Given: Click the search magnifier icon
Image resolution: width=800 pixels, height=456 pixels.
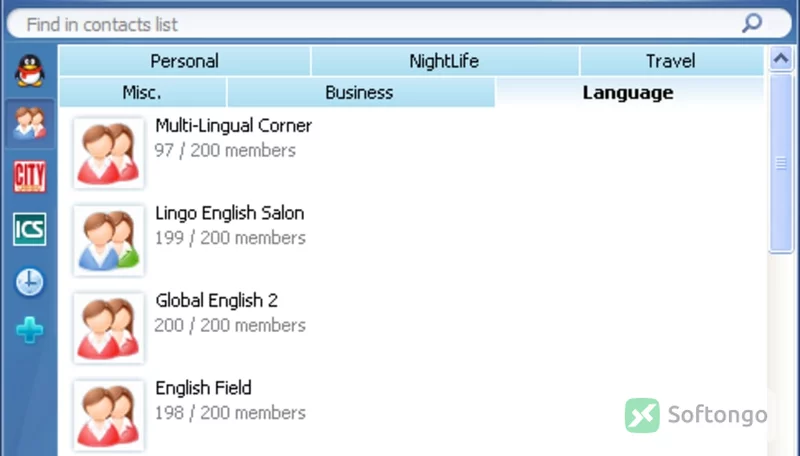Looking at the screenshot, I should pos(752,23).
